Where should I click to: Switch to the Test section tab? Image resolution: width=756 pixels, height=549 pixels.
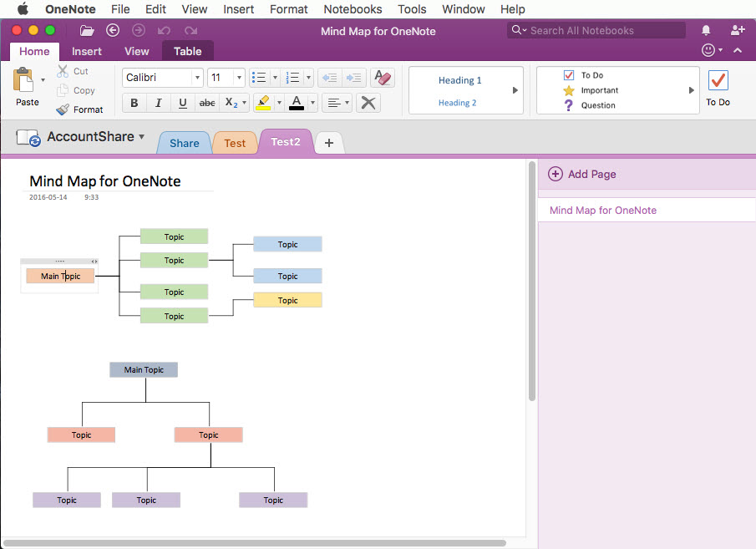(x=235, y=143)
